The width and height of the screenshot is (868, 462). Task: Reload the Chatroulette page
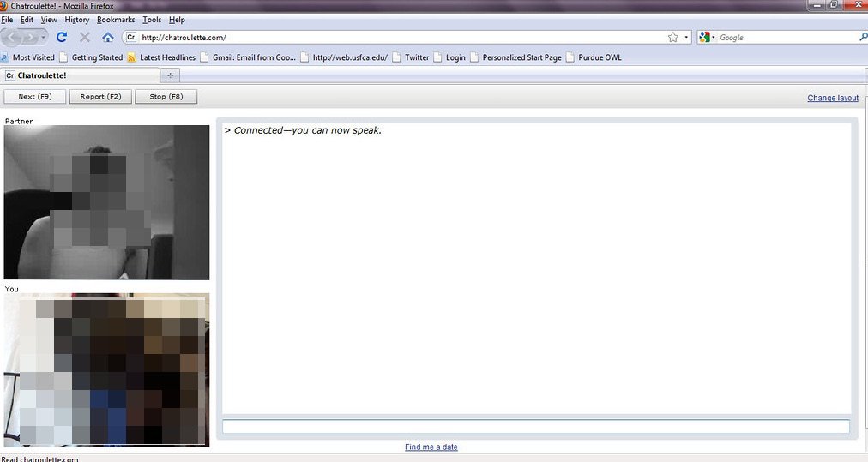pos(62,37)
